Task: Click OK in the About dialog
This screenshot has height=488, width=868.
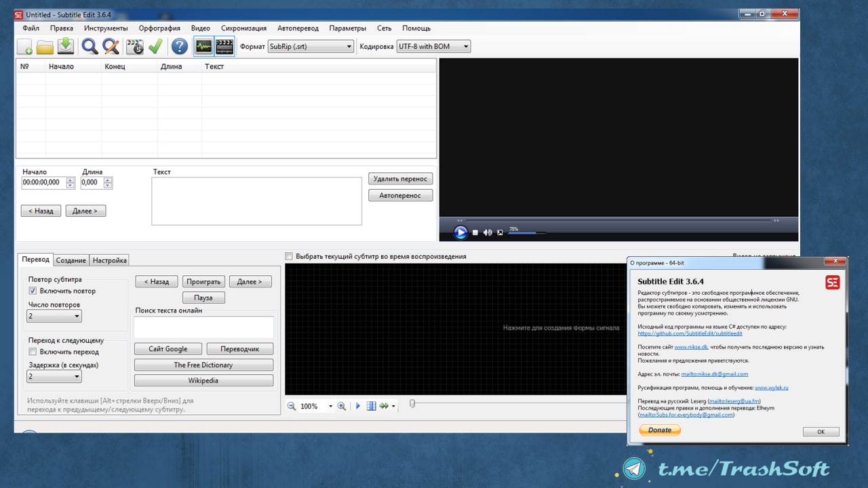Action: pos(821,432)
